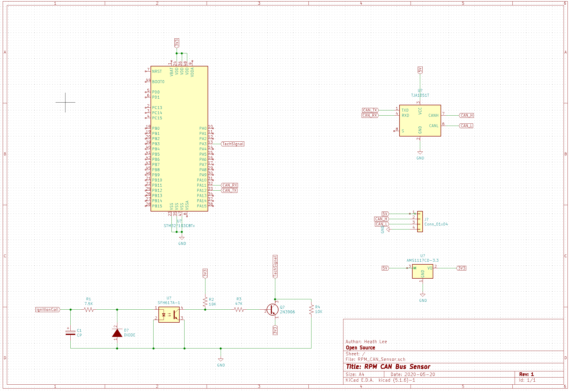Click the GND symbol below the optocoupler circuit
This screenshot has height=392, width=570.
[221, 360]
